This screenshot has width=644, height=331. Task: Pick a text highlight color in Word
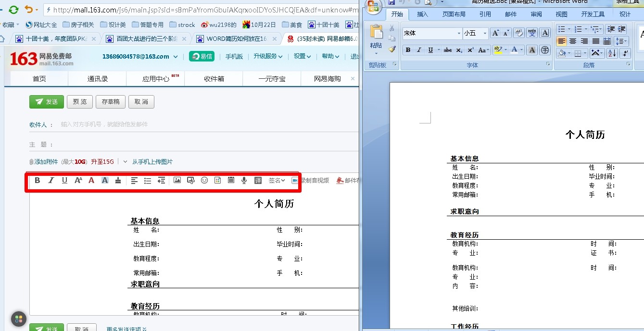tap(499, 49)
